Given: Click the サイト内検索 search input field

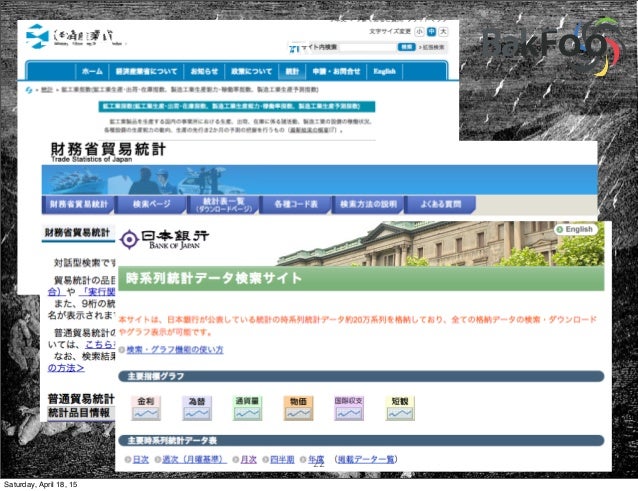Looking at the screenshot, I should (367, 47).
